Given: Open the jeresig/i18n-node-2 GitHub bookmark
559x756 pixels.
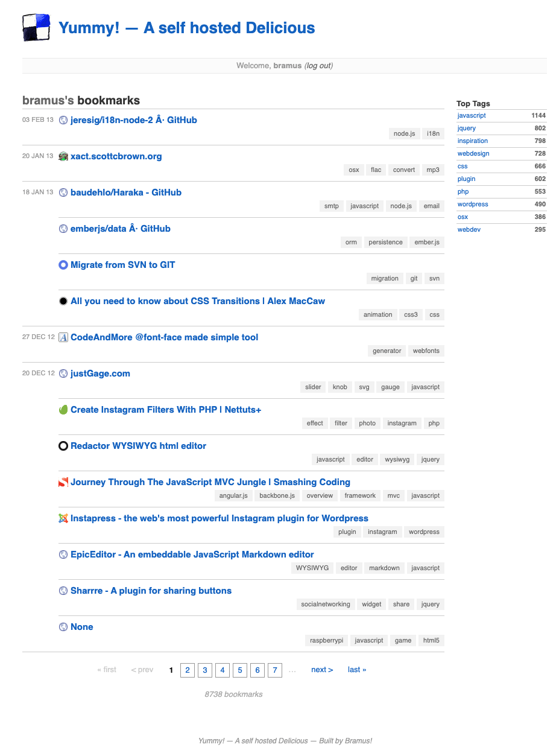Looking at the screenshot, I should click(x=133, y=120).
